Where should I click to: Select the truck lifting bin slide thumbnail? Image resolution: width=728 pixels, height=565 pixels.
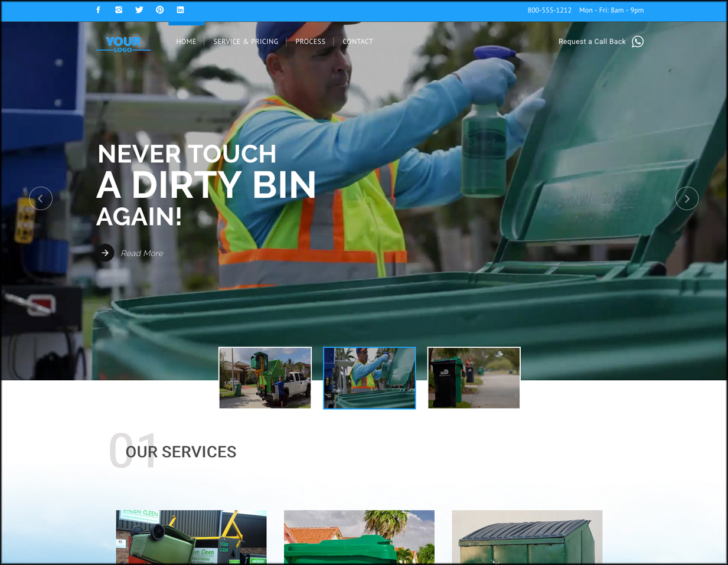(265, 378)
